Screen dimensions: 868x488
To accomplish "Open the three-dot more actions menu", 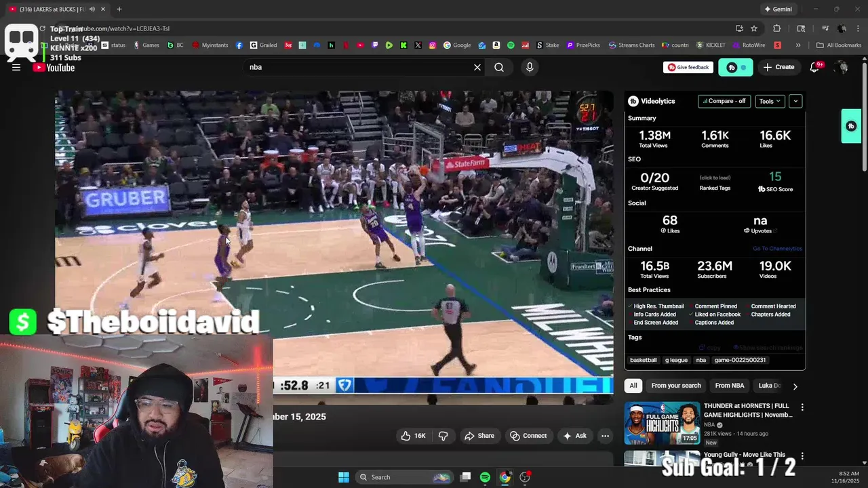I will [605, 436].
